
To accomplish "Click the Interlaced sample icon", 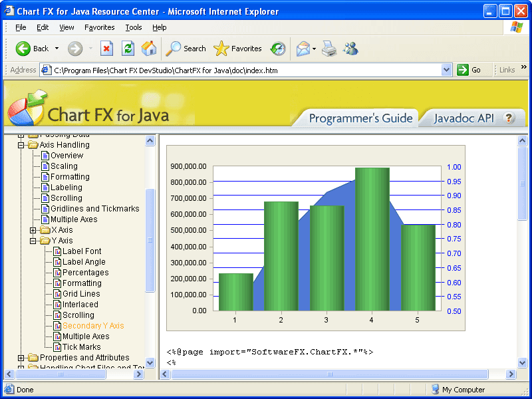I will (x=57, y=305).
